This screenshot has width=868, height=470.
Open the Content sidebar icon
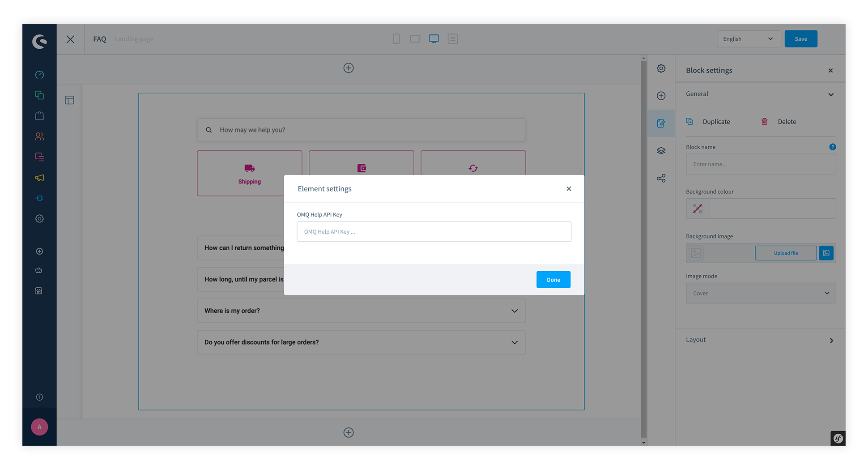click(39, 157)
